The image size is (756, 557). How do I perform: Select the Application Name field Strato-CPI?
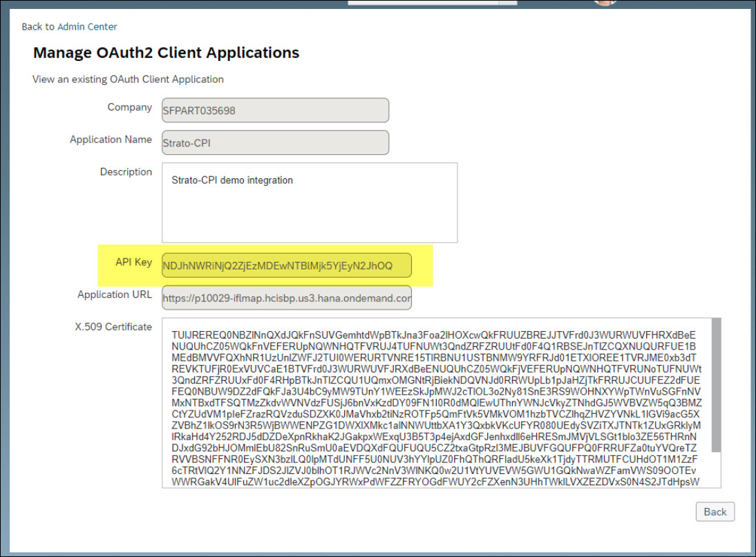tap(275, 143)
